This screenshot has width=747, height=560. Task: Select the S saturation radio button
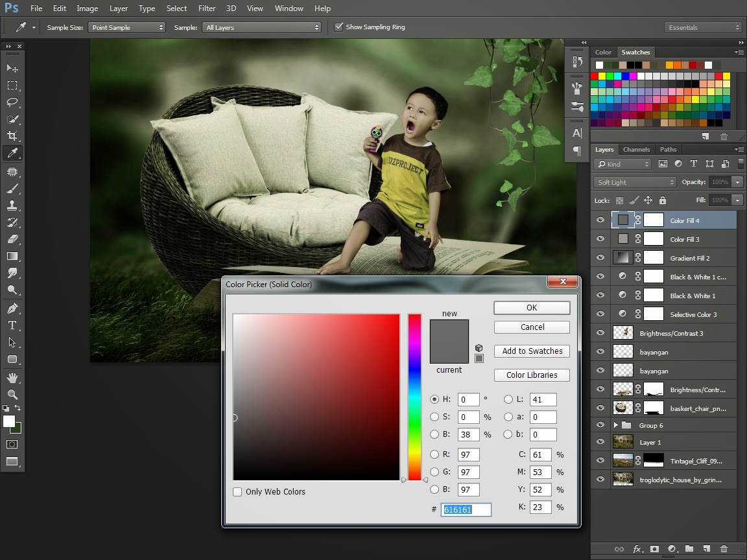[434, 417]
